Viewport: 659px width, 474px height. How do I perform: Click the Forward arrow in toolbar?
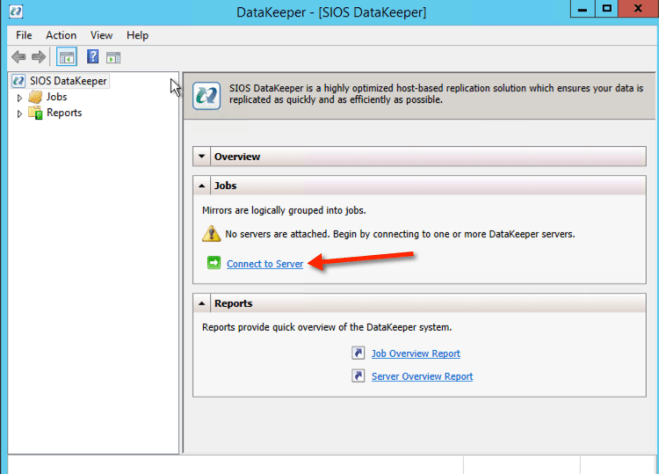[x=38, y=57]
